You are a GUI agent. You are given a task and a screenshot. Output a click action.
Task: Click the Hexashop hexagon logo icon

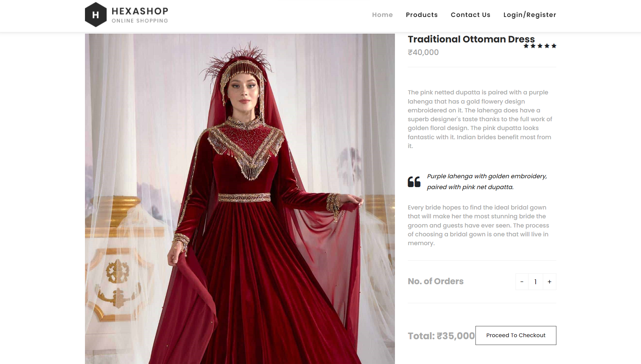[96, 15]
